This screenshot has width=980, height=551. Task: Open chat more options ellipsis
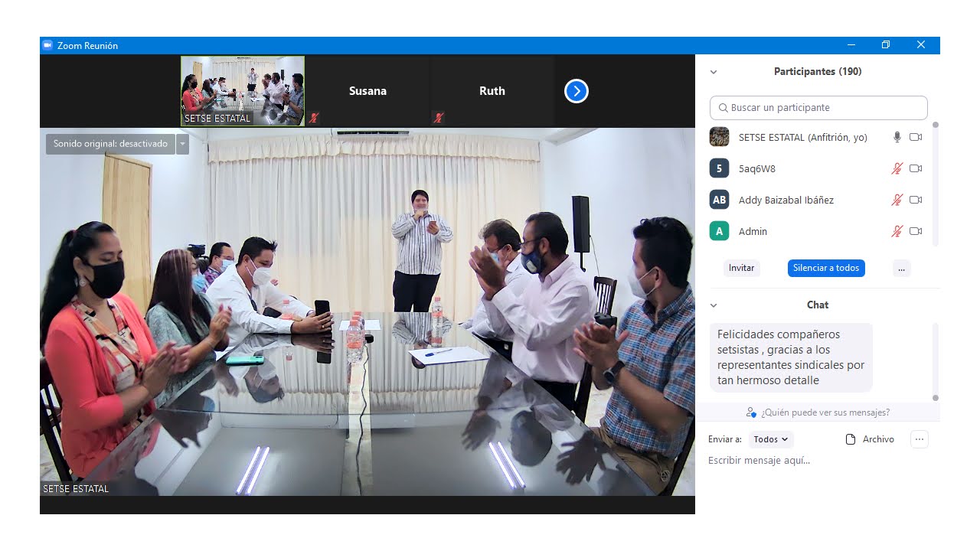[x=920, y=439]
